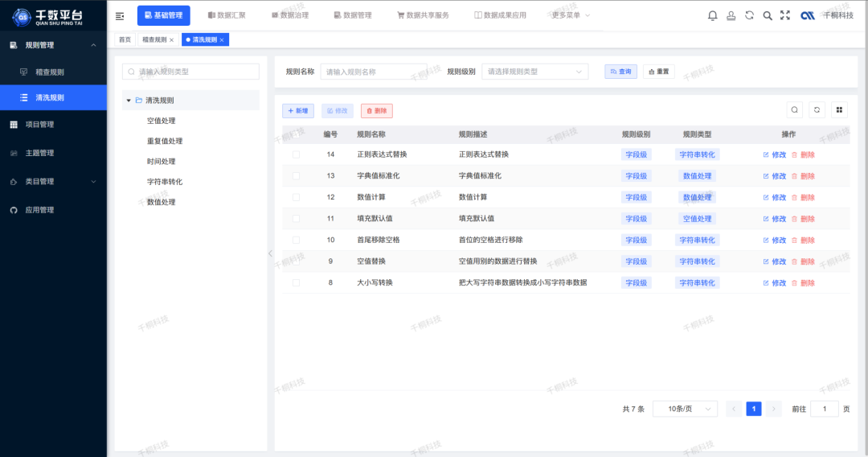Click page number 1 button
The image size is (868, 457).
(753, 409)
